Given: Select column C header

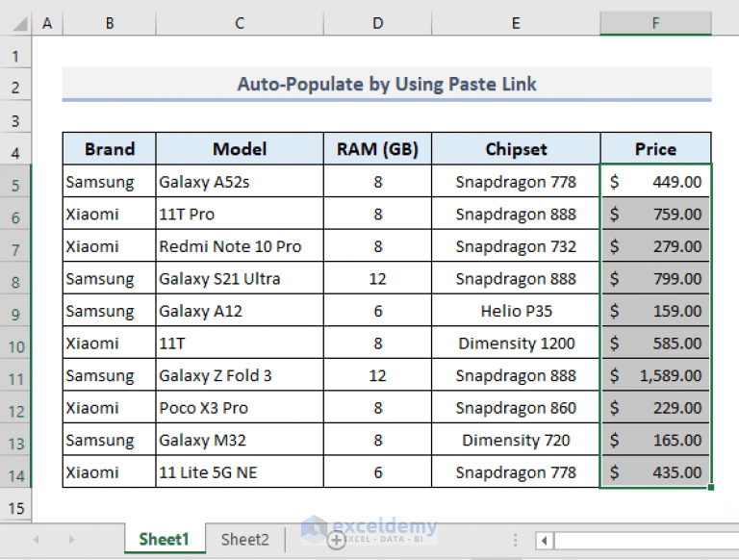Looking at the screenshot, I should [x=240, y=23].
